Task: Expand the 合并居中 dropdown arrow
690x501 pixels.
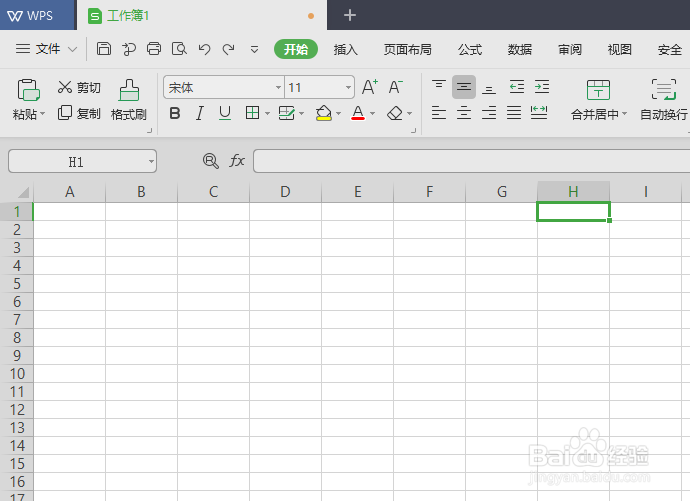Action: click(x=624, y=113)
